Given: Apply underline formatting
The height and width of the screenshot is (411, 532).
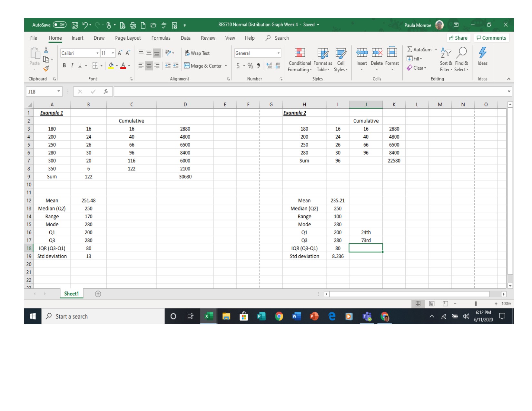Looking at the screenshot, I should point(80,65).
